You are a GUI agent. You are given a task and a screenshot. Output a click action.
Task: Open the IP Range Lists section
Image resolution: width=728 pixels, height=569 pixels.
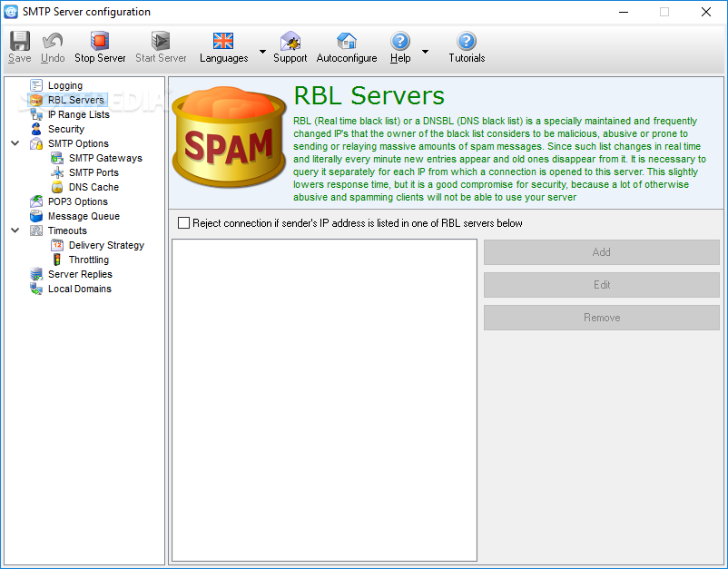click(78, 114)
